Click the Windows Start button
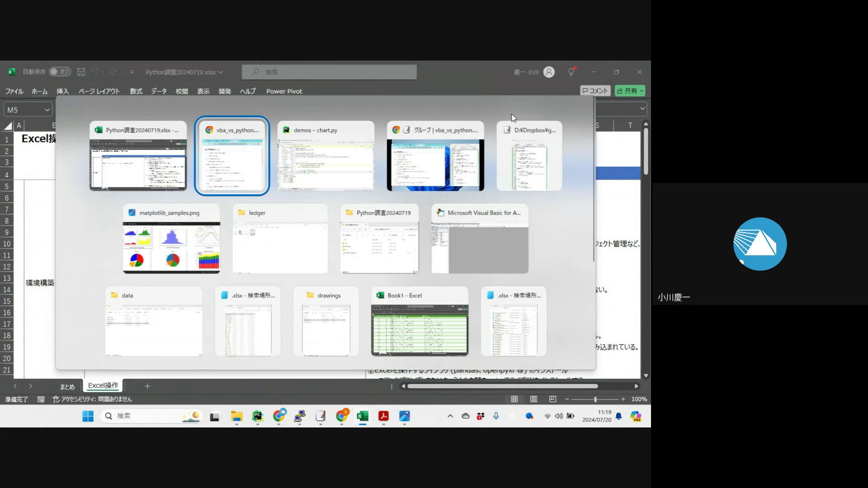The width and height of the screenshot is (868, 488). click(88, 416)
